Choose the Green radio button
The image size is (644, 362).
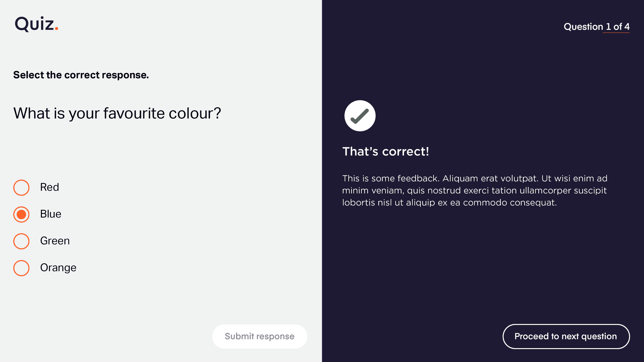click(21, 241)
